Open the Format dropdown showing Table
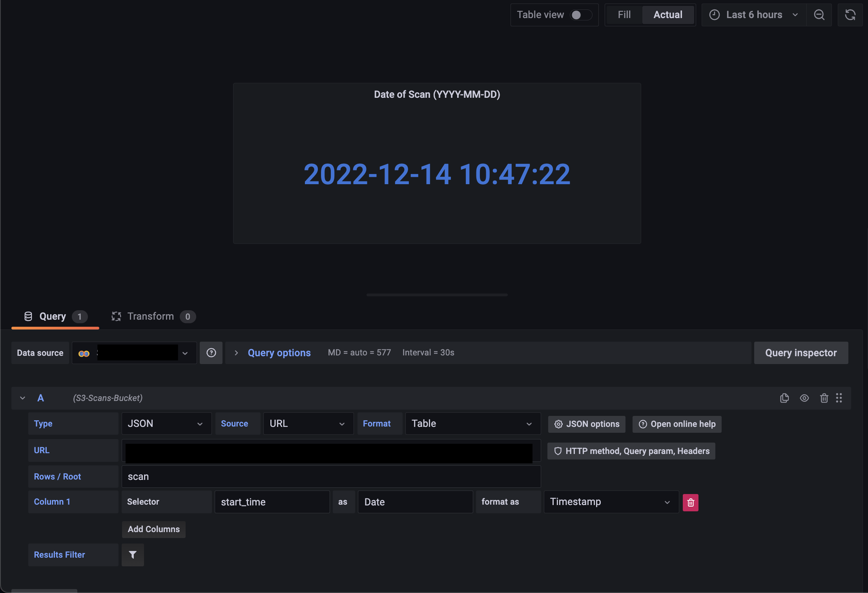The height and width of the screenshot is (593, 868). pos(472,423)
